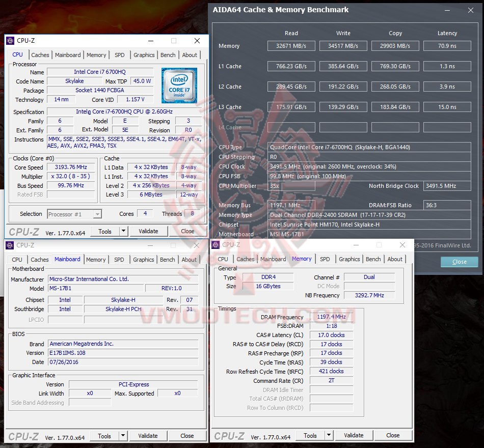
Task: Click L2 Cache write 191.22 GB/s
Action: click(343, 87)
